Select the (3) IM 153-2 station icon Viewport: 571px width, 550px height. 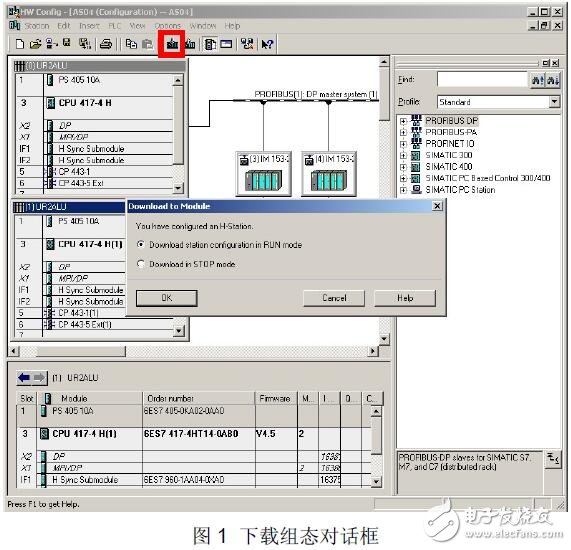(263, 174)
